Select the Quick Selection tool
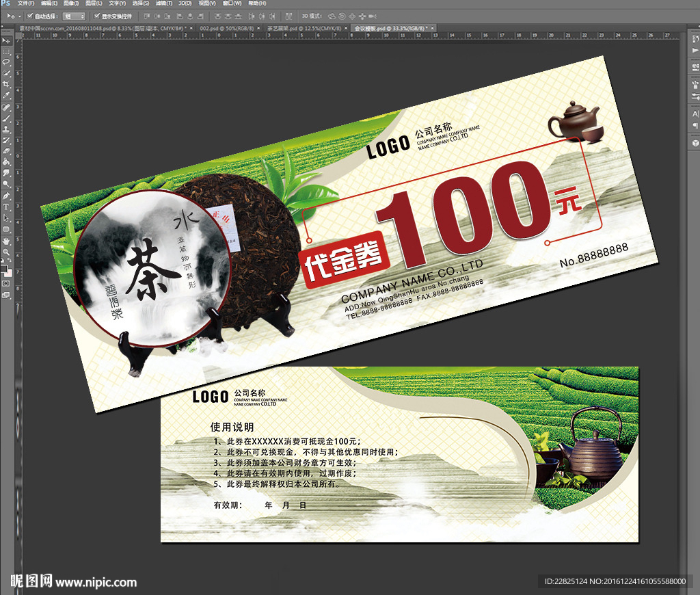Image resolution: width=700 pixels, height=595 pixels. [x=6, y=72]
